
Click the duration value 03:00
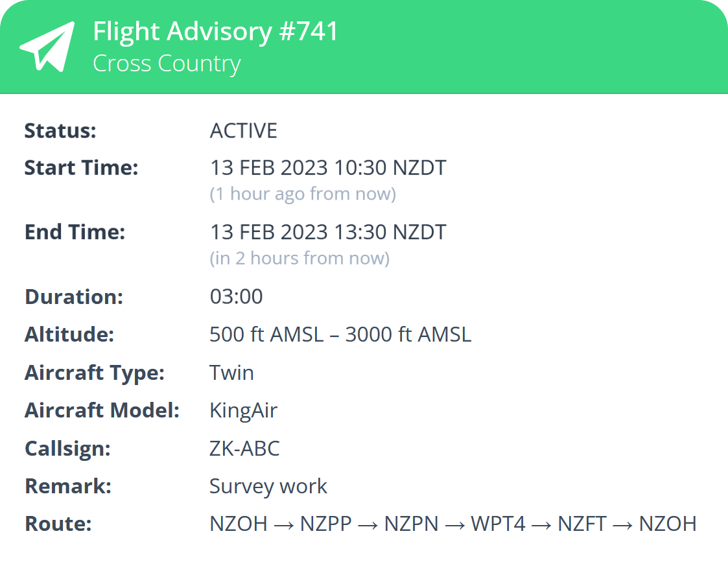pyautogui.click(x=237, y=296)
